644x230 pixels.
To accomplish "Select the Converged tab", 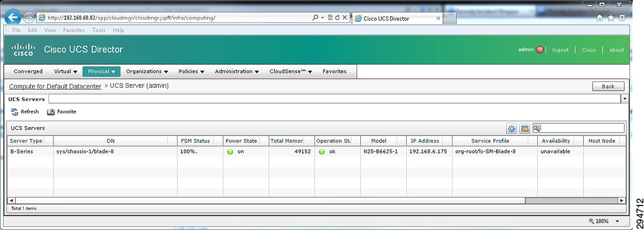I will pyautogui.click(x=28, y=71).
